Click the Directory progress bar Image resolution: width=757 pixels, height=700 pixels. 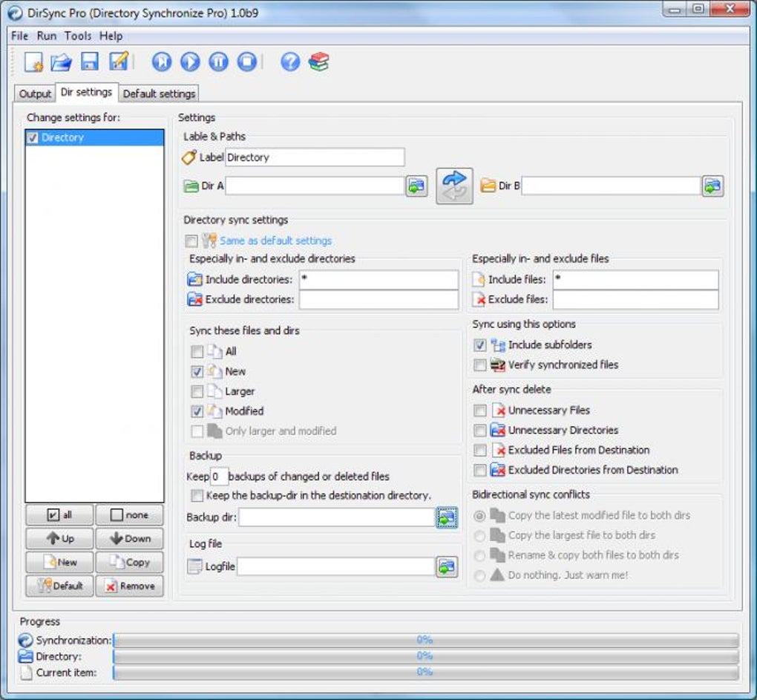click(426, 656)
